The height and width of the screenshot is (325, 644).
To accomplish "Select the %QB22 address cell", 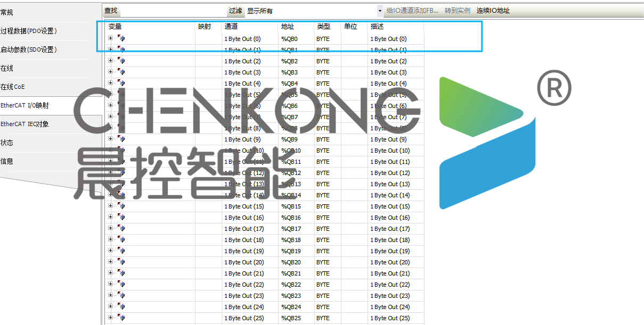I will tap(296, 285).
